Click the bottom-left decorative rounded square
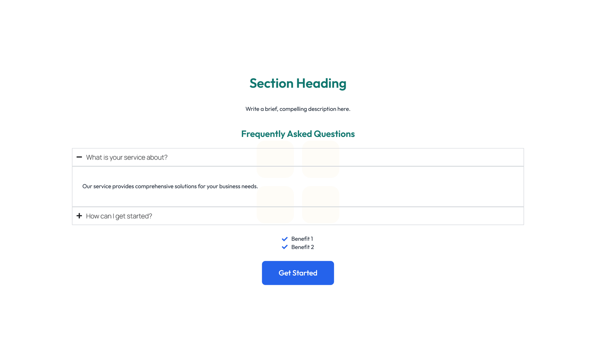596x364 pixels. click(275, 204)
